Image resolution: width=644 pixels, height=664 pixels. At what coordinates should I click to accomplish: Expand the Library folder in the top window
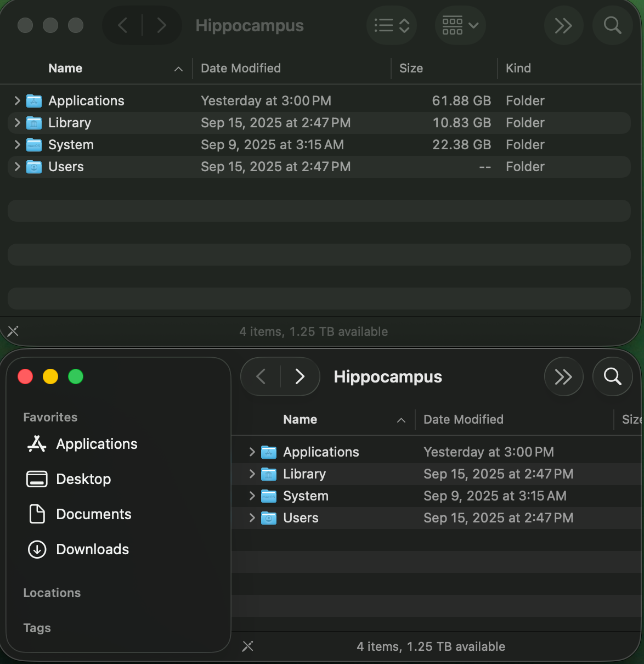click(18, 123)
